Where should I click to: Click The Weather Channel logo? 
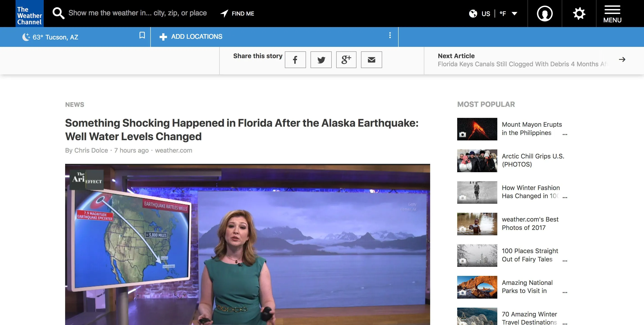click(30, 14)
